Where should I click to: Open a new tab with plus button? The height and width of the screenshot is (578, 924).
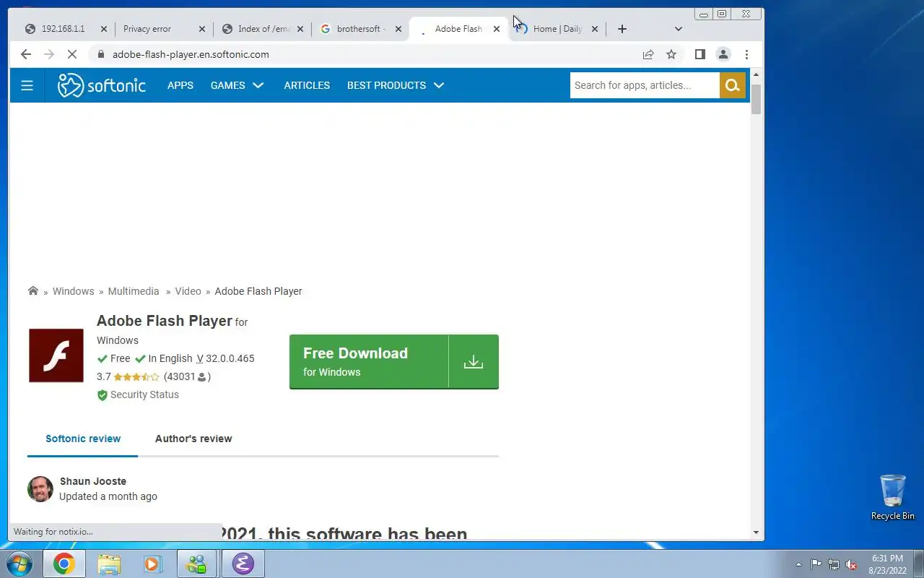click(622, 29)
